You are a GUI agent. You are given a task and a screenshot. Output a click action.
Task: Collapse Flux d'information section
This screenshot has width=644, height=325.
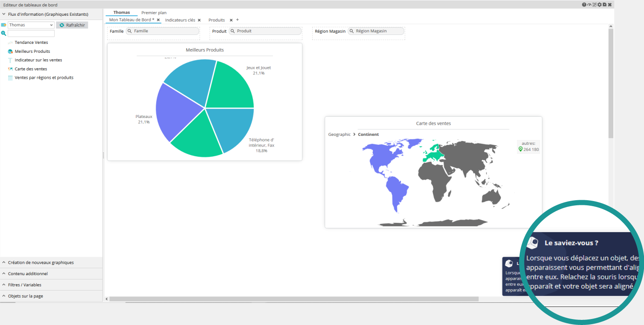tap(51, 14)
